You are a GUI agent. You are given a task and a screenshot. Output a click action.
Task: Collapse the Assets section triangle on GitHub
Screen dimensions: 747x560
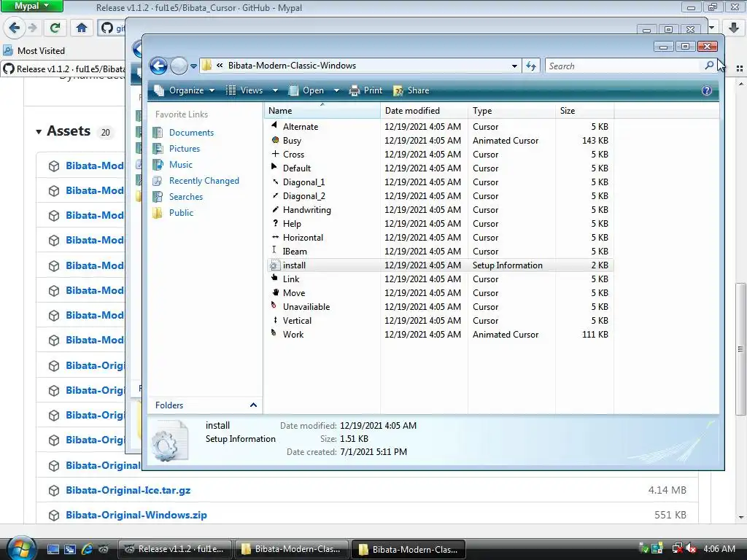[39, 131]
